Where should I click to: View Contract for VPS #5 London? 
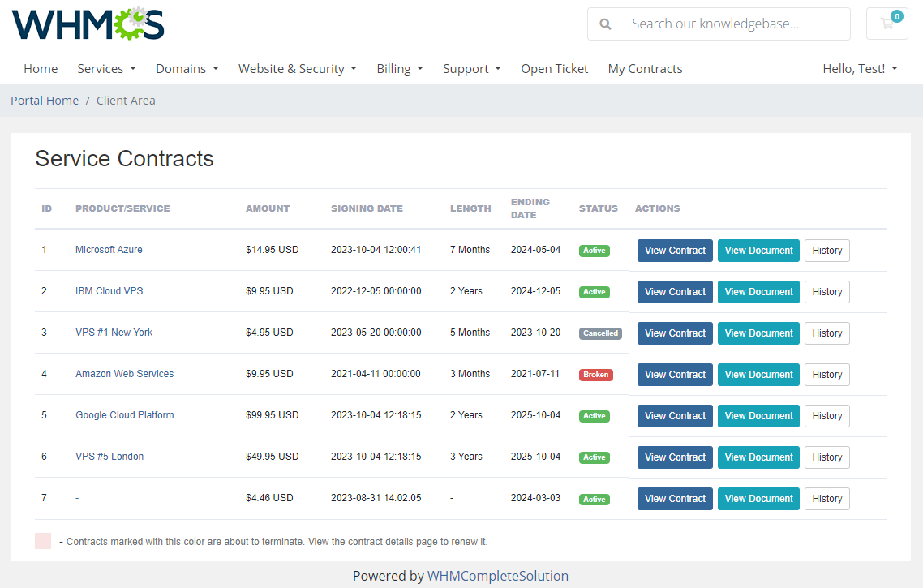coord(675,457)
